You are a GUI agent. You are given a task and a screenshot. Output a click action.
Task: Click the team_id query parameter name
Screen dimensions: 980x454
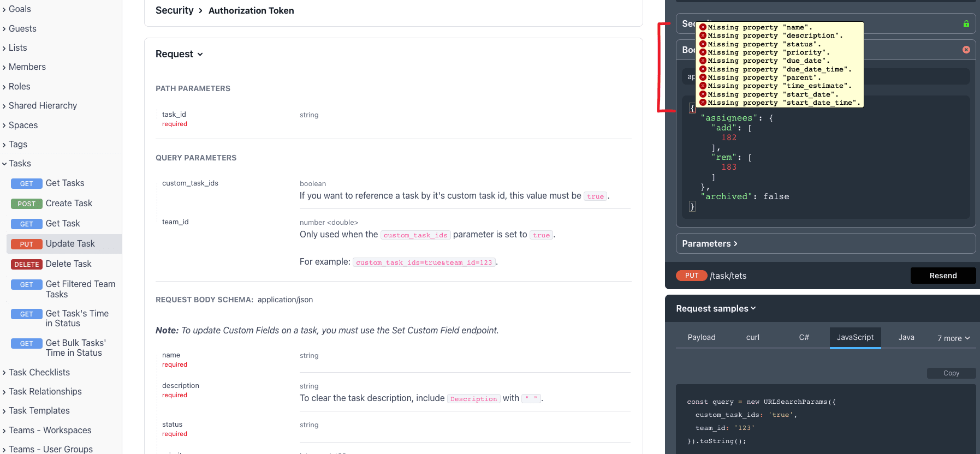click(175, 222)
